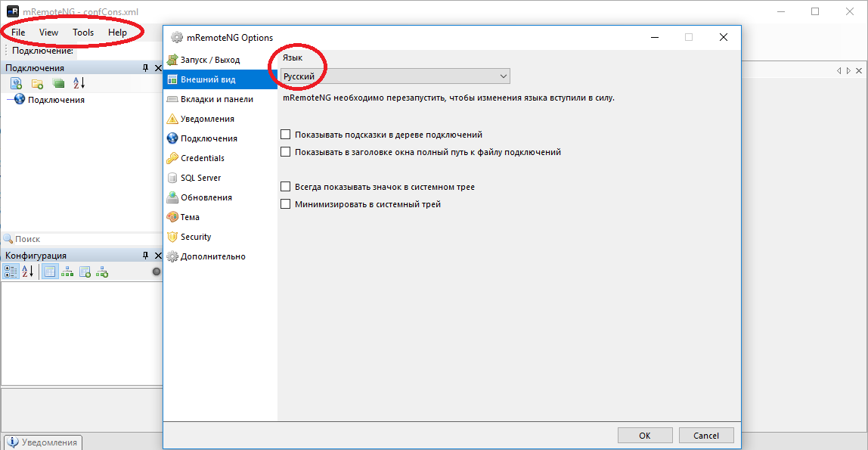Sort connections alphabetically with A-Z icon
The image size is (868, 450).
[79, 83]
